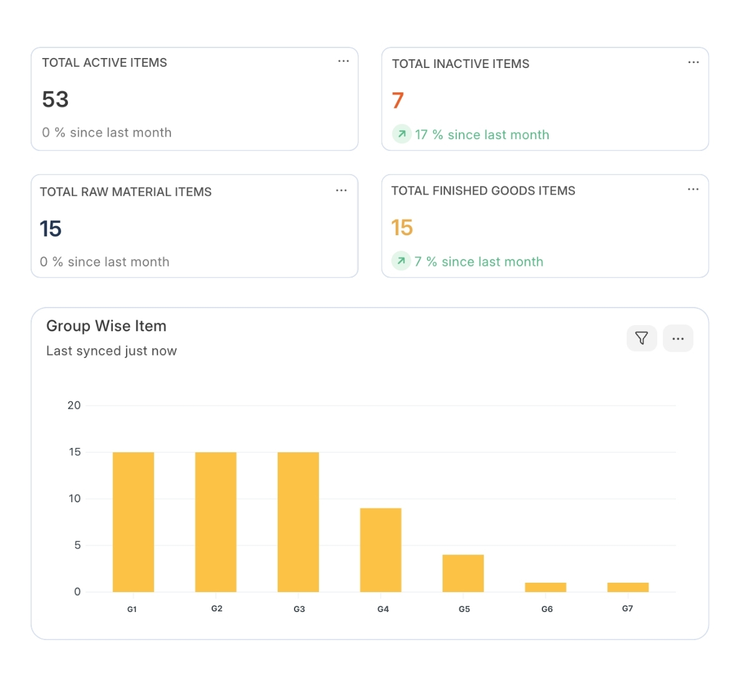Click the raw material items count 15
Viewport: 749px width, 700px height.
[x=51, y=229]
